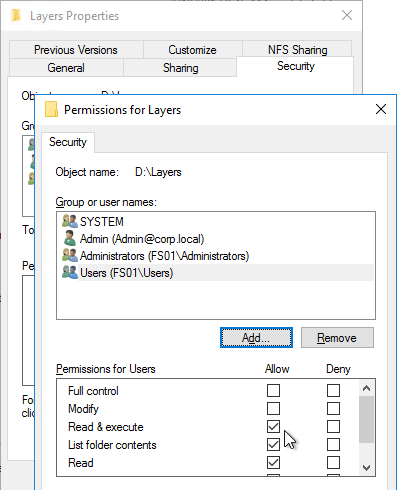Click folder icon in Layers Properties title

[x=15, y=16]
